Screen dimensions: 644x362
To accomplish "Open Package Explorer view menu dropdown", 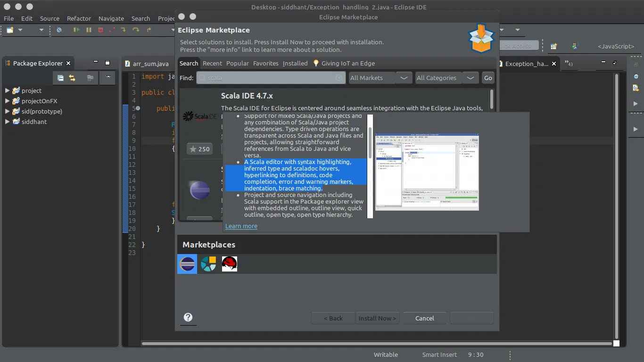I will click(x=108, y=77).
